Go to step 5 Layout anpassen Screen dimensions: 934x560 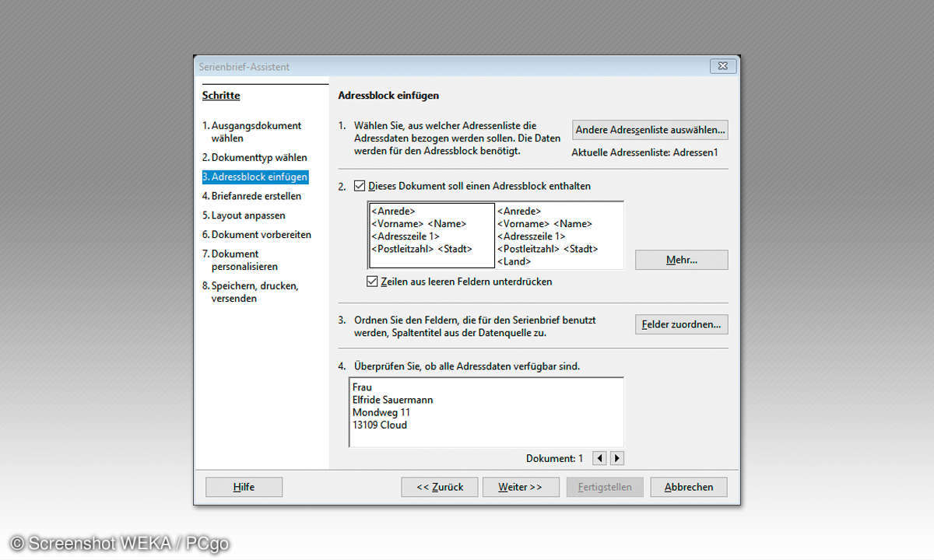point(244,215)
